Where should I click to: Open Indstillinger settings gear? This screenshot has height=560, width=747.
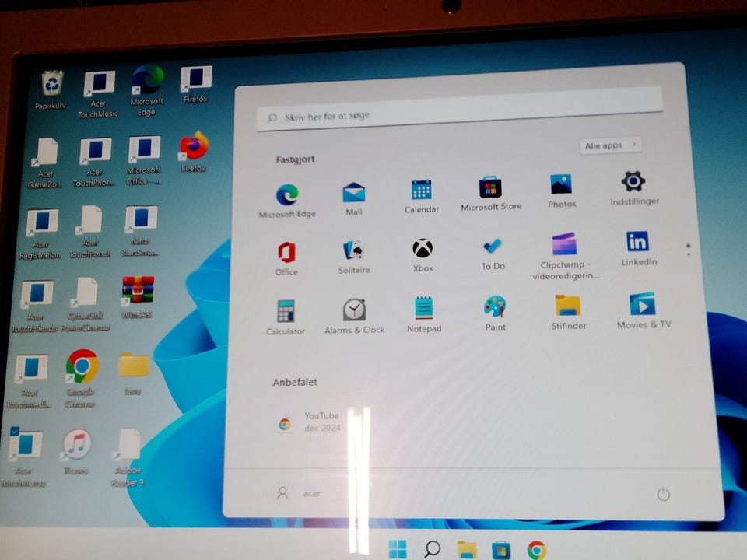(x=634, y=188)
